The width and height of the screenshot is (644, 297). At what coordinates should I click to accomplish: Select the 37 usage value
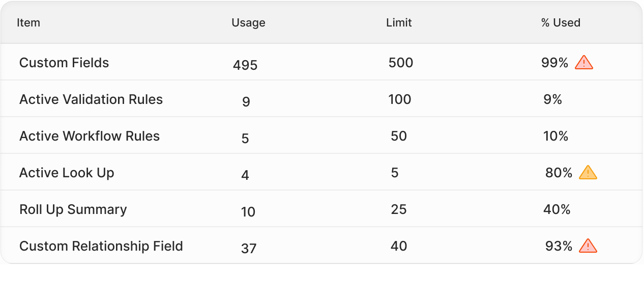(x=249, y=249)
